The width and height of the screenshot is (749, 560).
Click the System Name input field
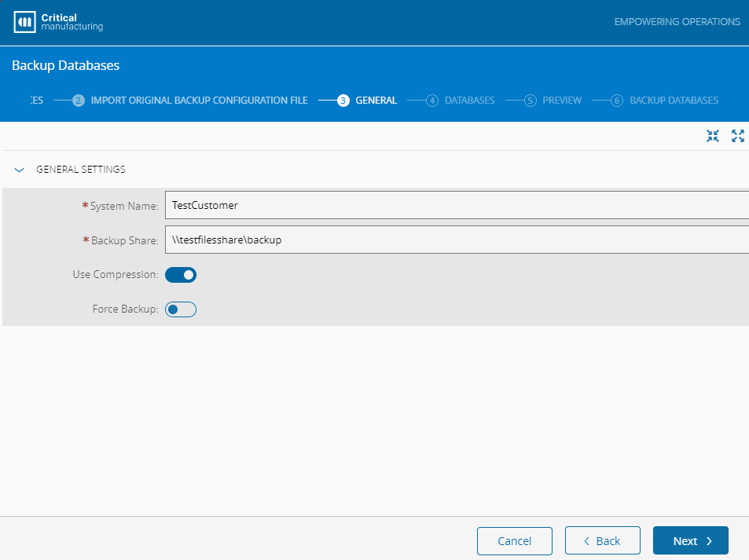click(x=456, y=205)
